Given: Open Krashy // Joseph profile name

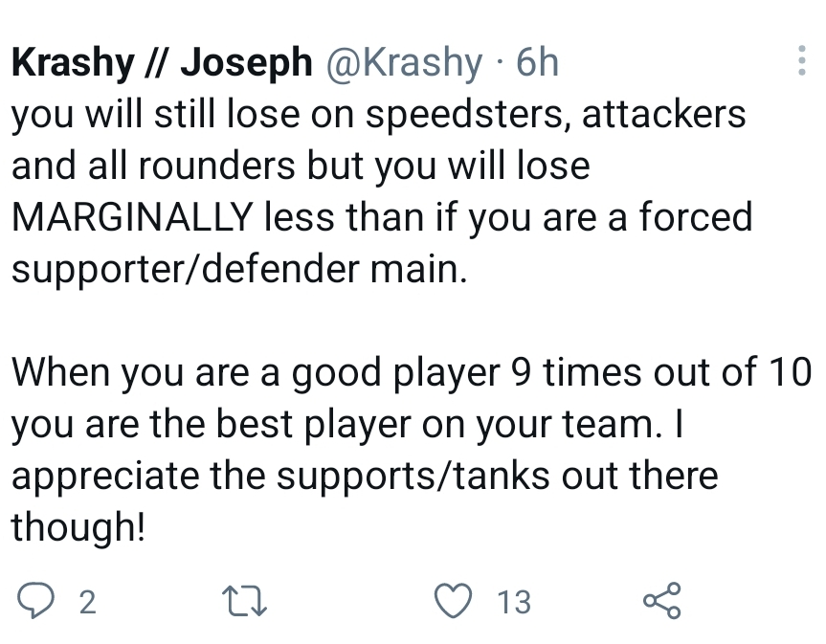Looking at the screenshot, I should [163, 63].
